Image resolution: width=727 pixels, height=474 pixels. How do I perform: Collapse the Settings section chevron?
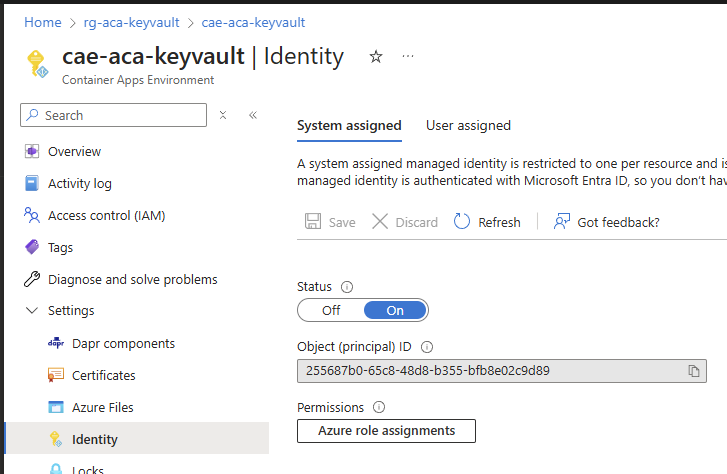click(32, 310)
